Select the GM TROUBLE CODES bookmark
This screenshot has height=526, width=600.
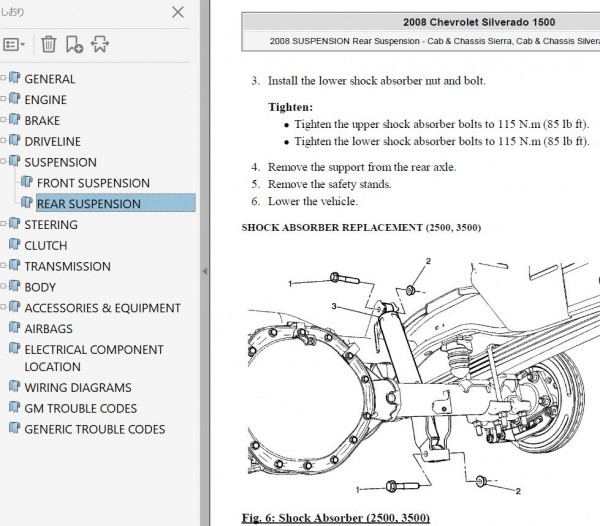click(x=80, y=409)
